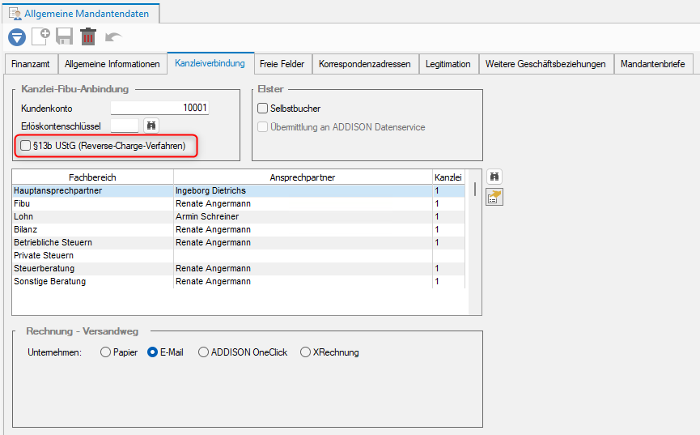Go to the Korrespondenzadressen tab

tap(365, 64)
